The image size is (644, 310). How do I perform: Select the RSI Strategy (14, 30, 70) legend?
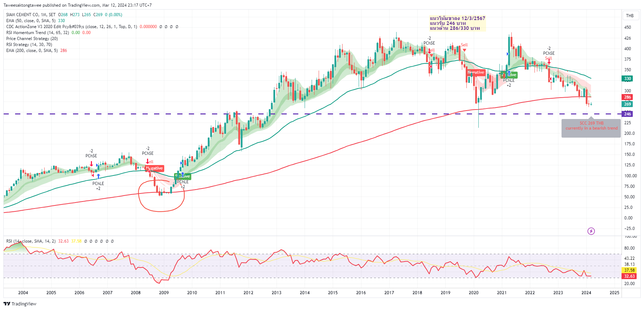coord(29,45)
